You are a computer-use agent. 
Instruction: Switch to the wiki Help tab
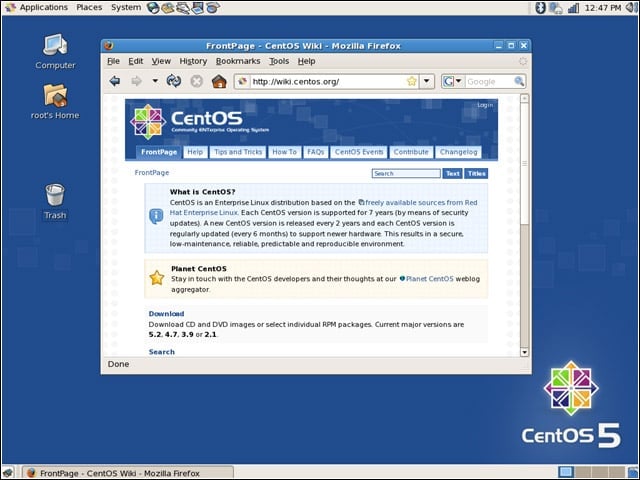[195, 152]
